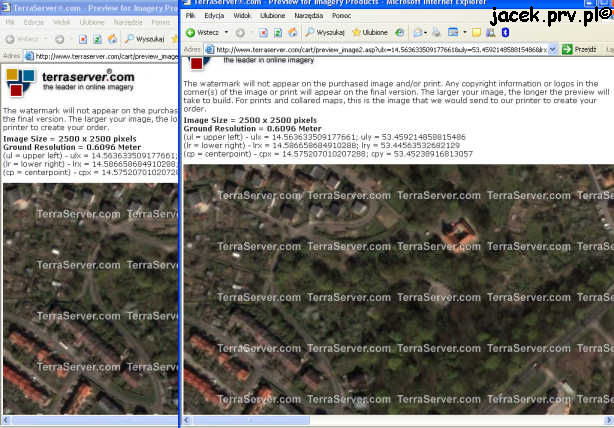This screenshot has height=428, width=614.
Task: Open the Wstecz history dropdown arrow in front window
Action: point(226,33)
